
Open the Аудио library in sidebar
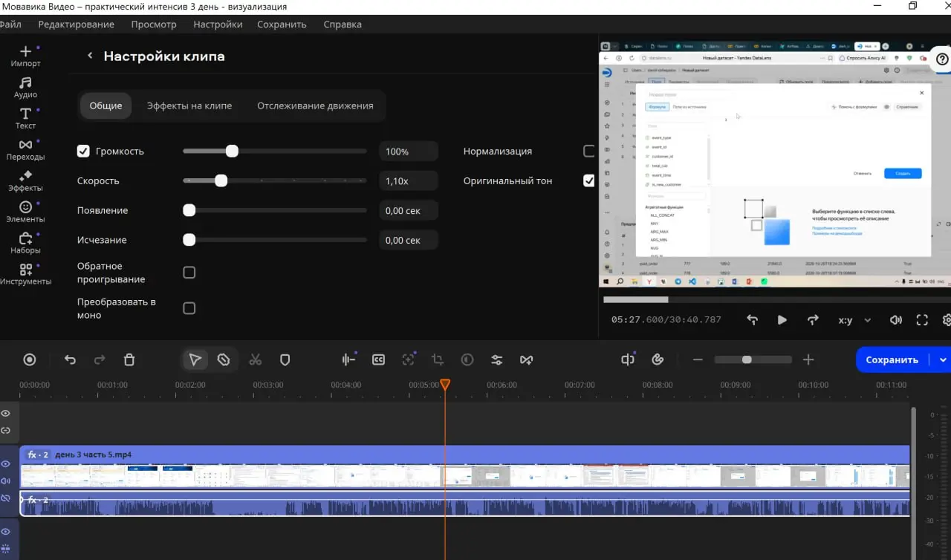(x=25, y=87)
